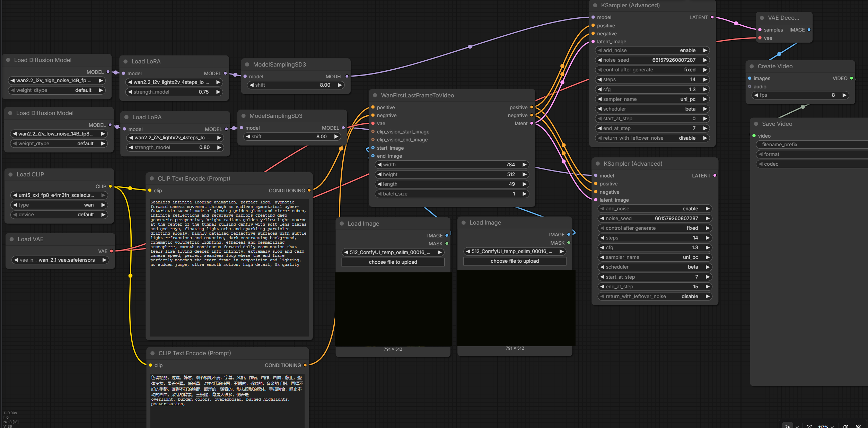Click choose file to upload in right Load Image

(x=515, y=261)
